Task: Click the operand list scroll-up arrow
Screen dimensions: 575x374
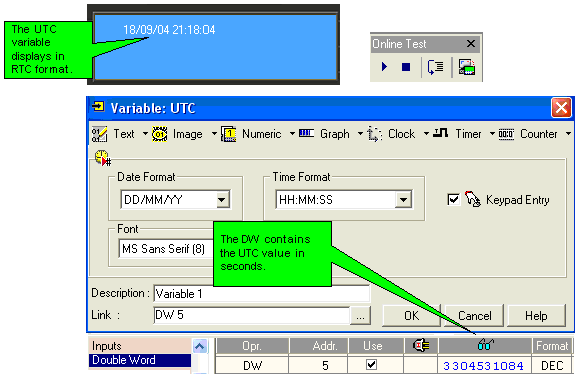Action: pyautogui.click(x=200, y=346)
